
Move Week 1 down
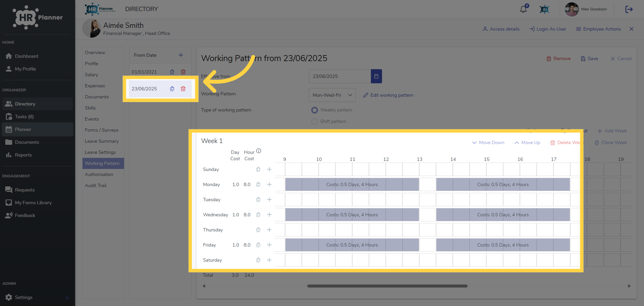[x=488, y=142]
